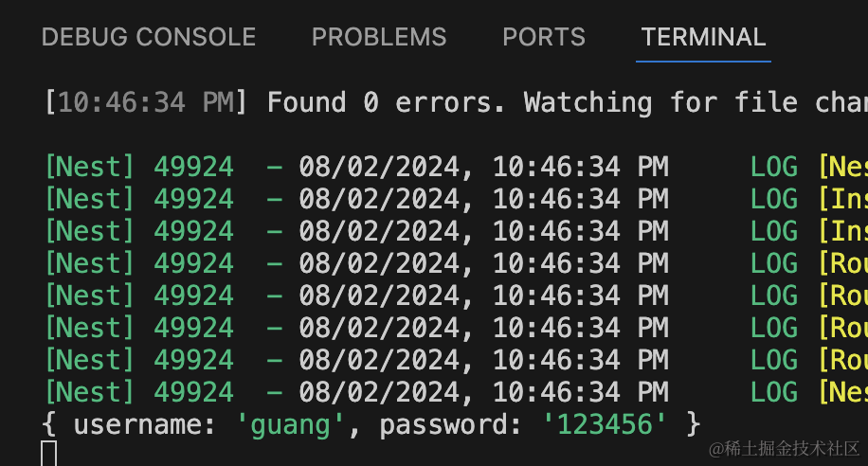Click the topmost yellow [Nes context tag

842,168
